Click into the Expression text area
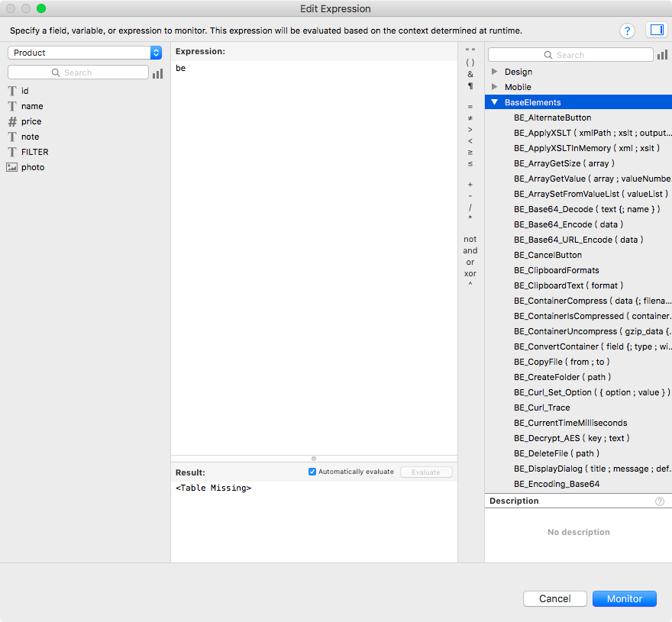This screenshot has height=622, width=672. [314, 257]
